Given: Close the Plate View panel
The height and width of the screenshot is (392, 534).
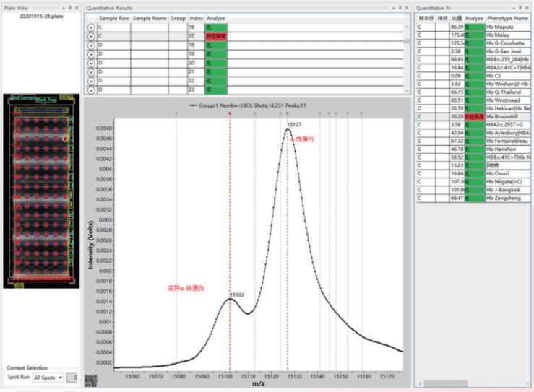Looking at the screenshot, I should click(77, 7).
